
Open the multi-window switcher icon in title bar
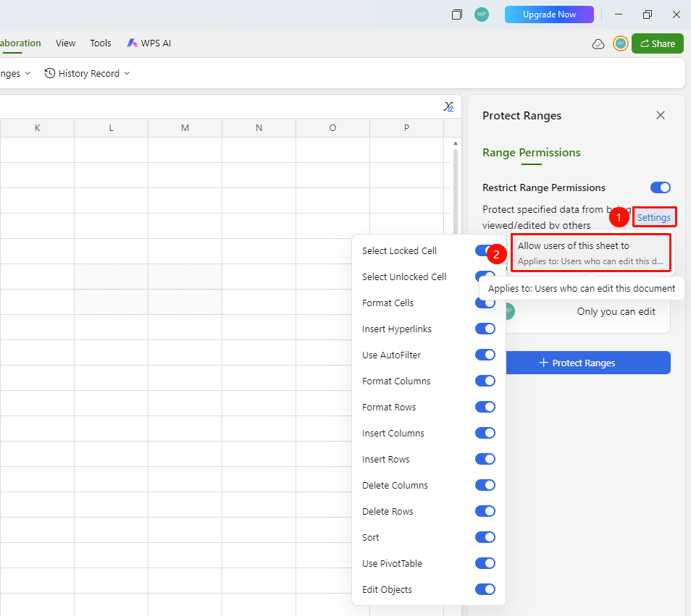click(x=457, y=14)
